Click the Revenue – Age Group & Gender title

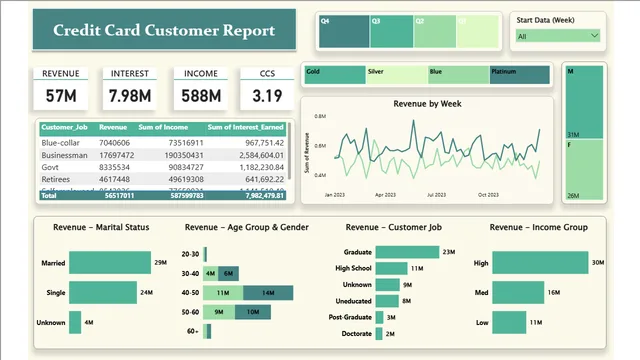point(247,227)
